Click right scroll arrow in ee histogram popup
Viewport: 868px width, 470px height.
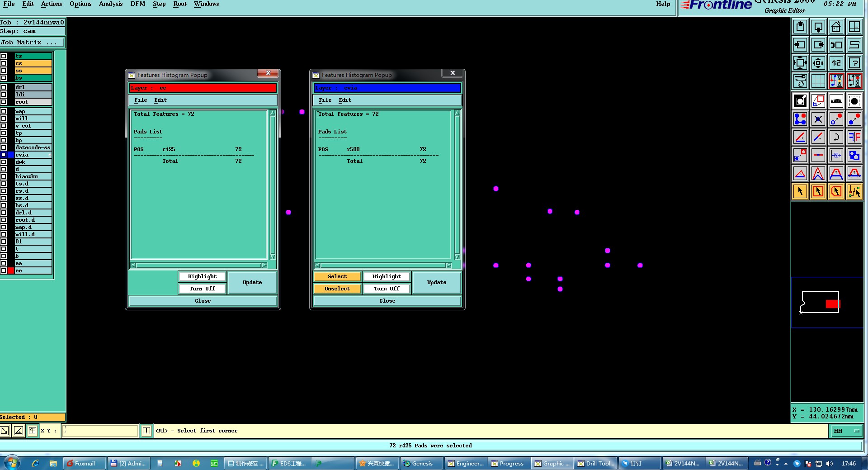pyautogui.click(x=264, y=266)
